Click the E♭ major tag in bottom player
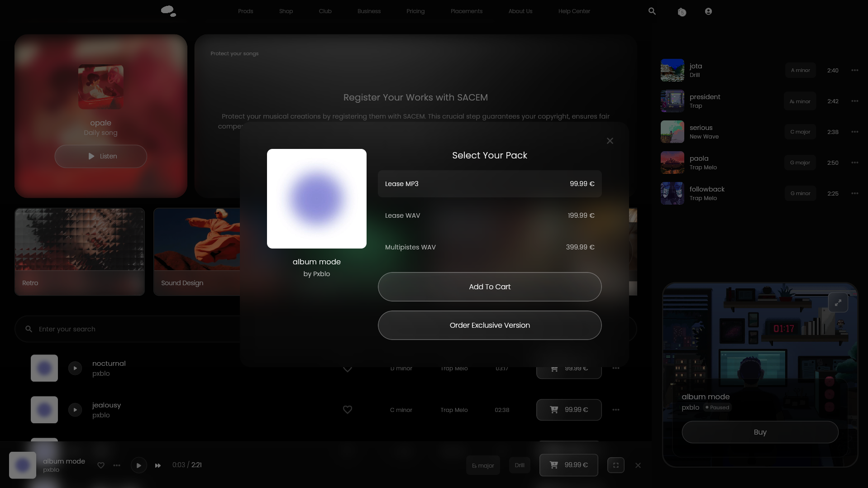 [x=483, y=465]
